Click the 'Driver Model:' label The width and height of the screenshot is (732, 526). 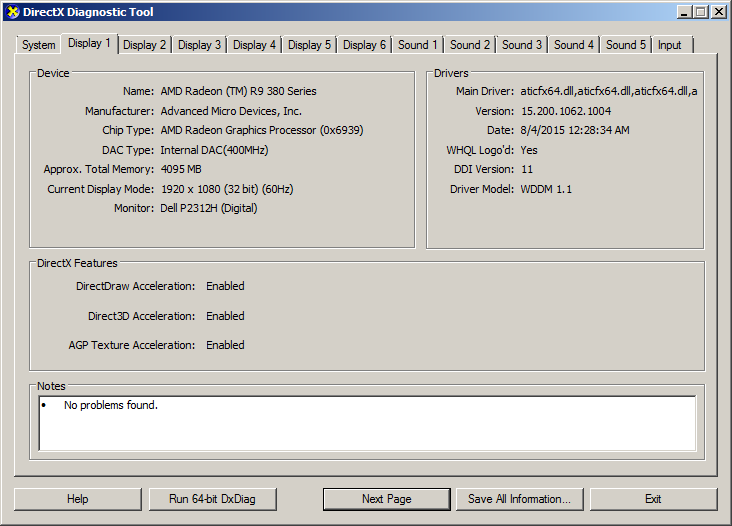482,189
